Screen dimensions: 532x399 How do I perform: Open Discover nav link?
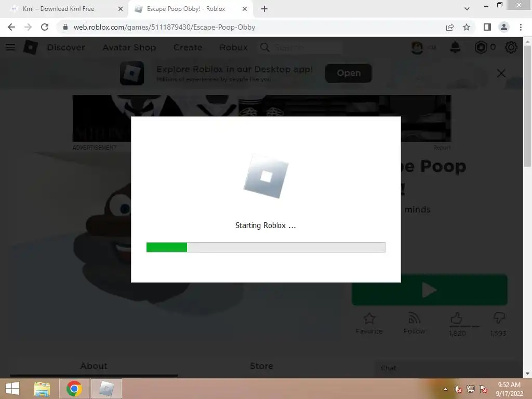pos(66,47)
